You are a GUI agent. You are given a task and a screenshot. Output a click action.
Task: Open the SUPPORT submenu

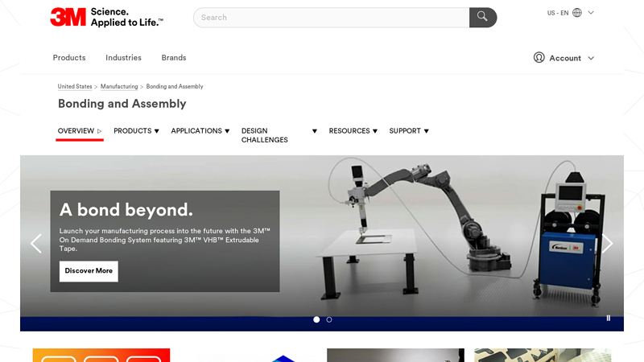pyautogui.click(x=409, y=131)
